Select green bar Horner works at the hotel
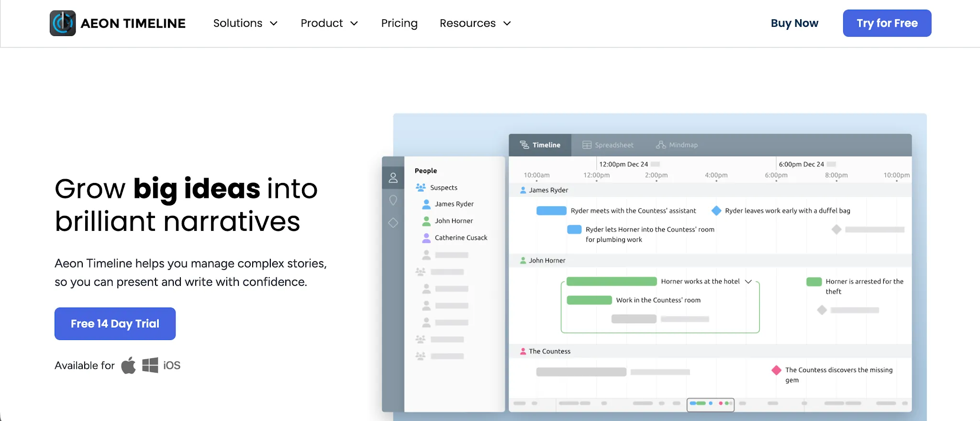Screen dimensions: 980x421 tap(612, 281)
